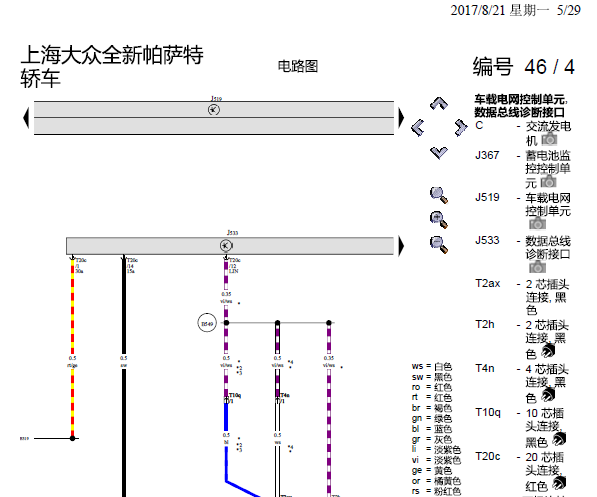
Task: Click the right continuation triangle of the J519 bar
Action: (401, 118)
